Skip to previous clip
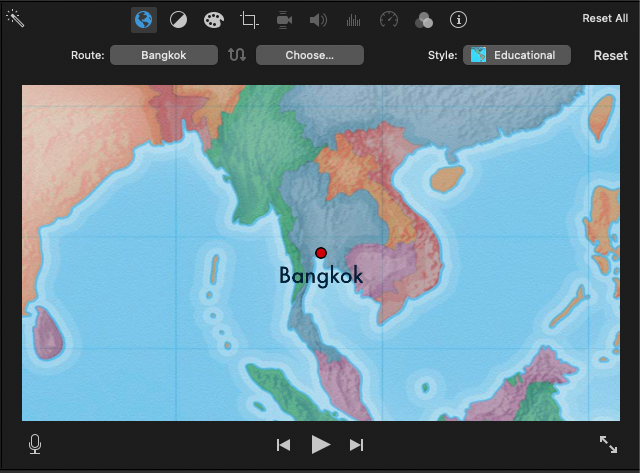640x473 pixels. (x=283, y=445)
